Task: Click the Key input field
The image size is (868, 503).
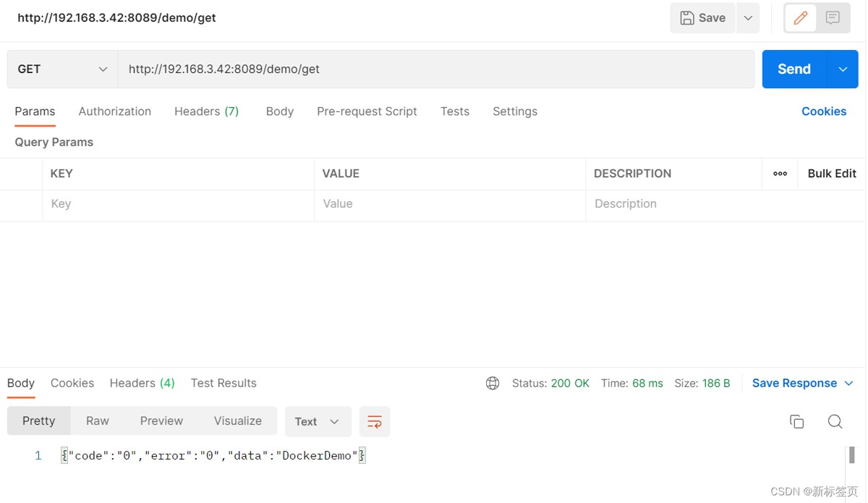Action: [x=177, y=204]
